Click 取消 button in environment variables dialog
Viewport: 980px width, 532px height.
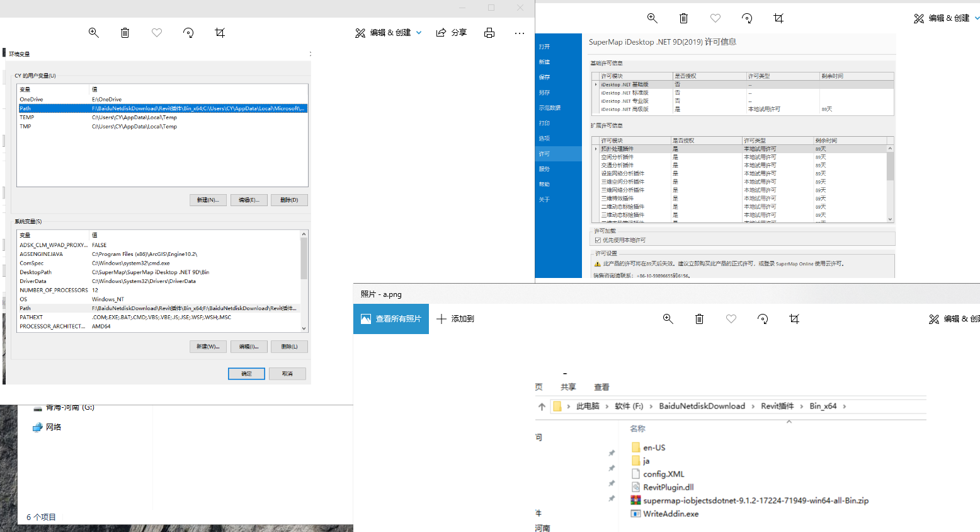287,374
